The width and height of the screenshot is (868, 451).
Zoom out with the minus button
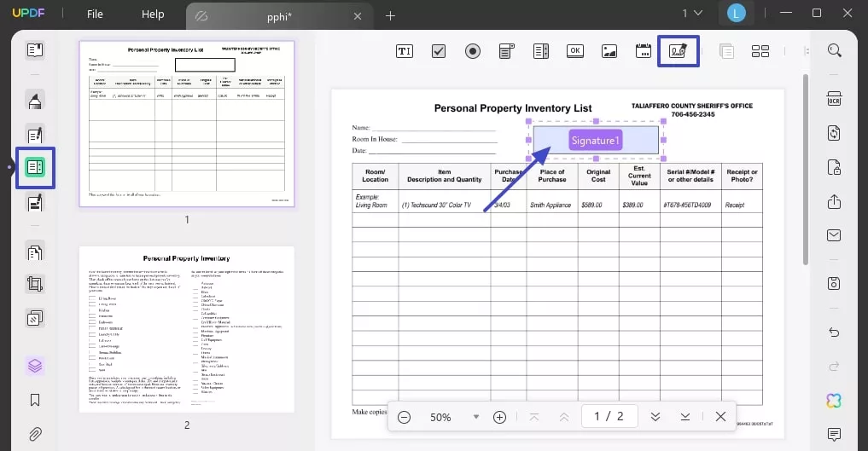point(404,417)
